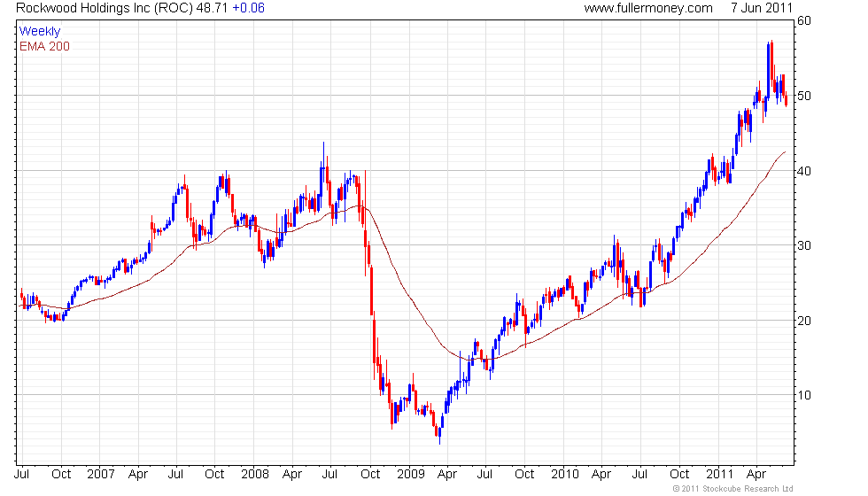Click the price value 48.71
Screen dimensions: 868x496
(x=212, y=8)
